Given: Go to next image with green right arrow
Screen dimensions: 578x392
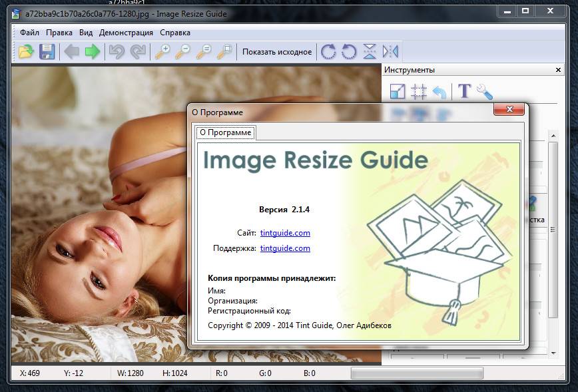Looking at the screenshot, I should coord(92,52).
